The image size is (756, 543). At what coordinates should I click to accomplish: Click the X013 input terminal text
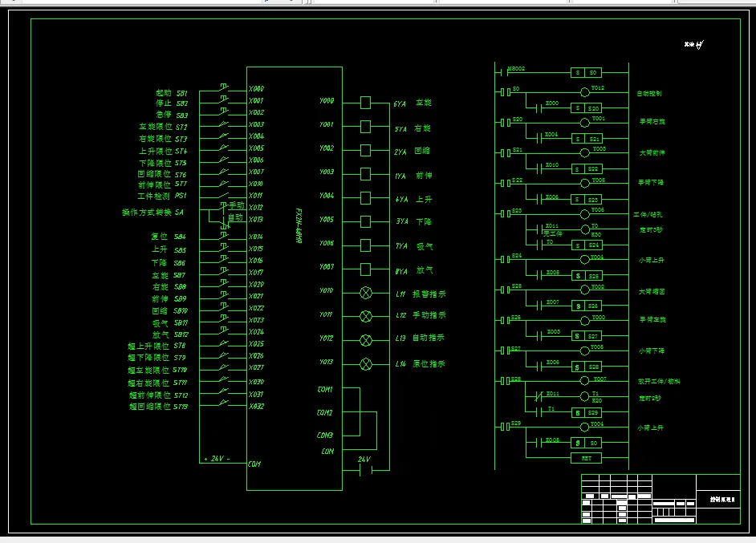[x=256, y=219]
